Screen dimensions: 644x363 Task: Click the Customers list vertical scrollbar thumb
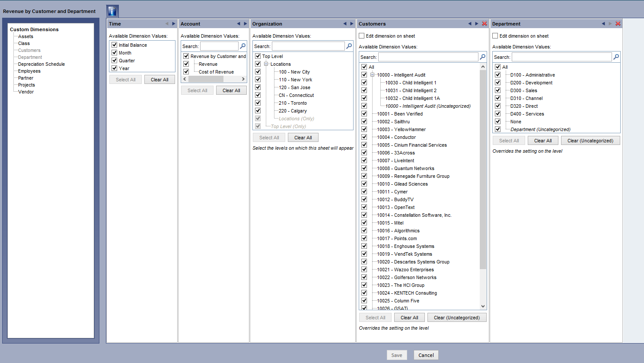pos(483,170)
